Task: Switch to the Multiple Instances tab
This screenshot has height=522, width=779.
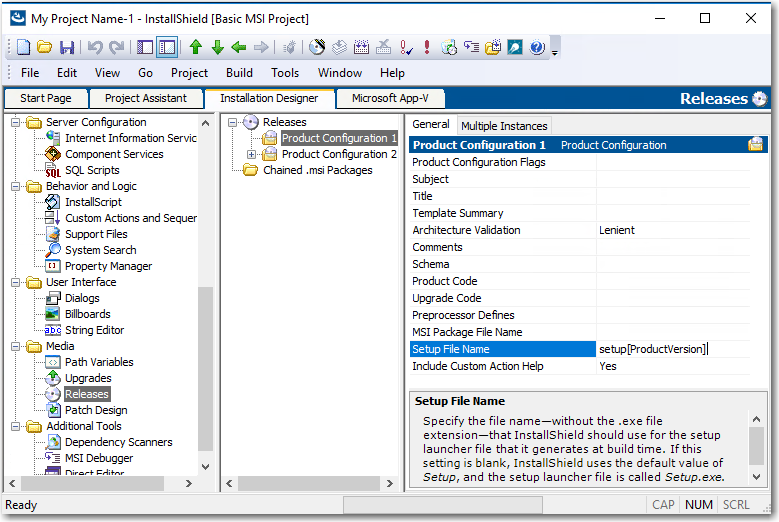Action: (x=503, y=126)
